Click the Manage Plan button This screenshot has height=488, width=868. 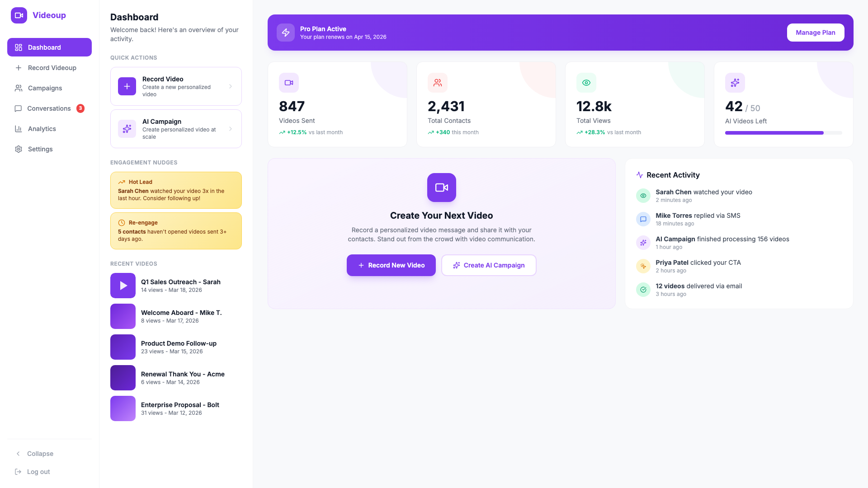pos(816,33)
